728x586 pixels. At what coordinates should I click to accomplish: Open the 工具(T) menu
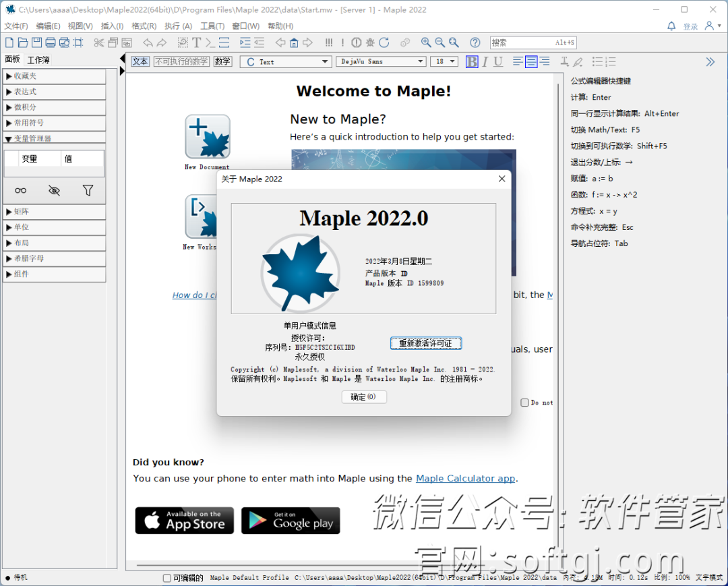pos(212,26)
